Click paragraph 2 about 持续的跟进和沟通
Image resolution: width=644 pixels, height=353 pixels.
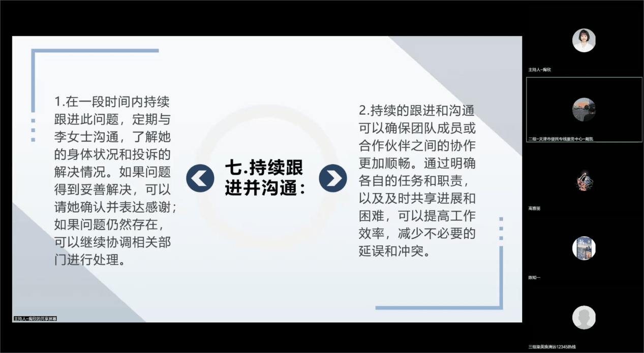click(417, 181)
